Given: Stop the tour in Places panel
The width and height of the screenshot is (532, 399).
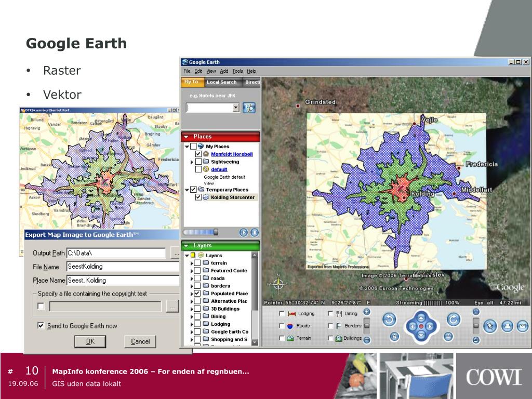Looking at the screenshot, I should point(255,232).
